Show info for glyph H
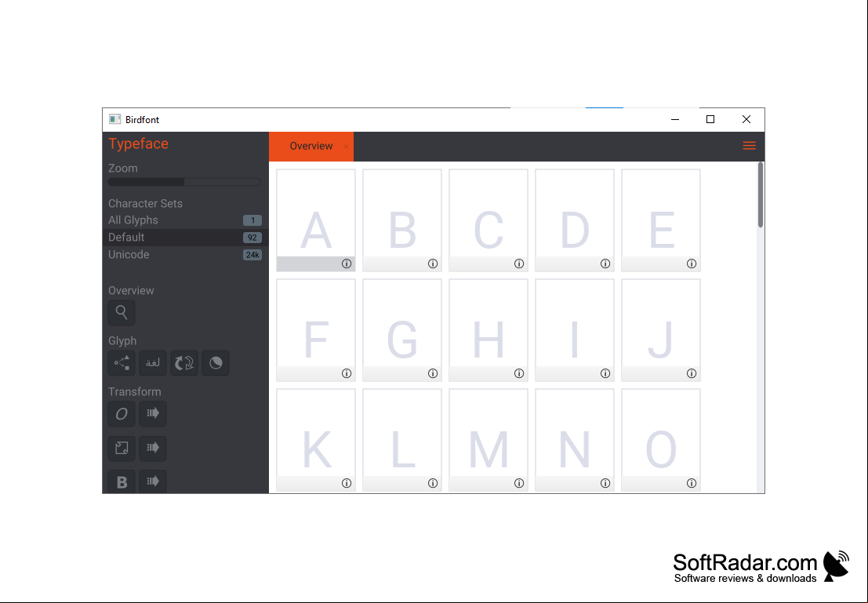This screenshot has height=603, width=868. pos(519,373)
